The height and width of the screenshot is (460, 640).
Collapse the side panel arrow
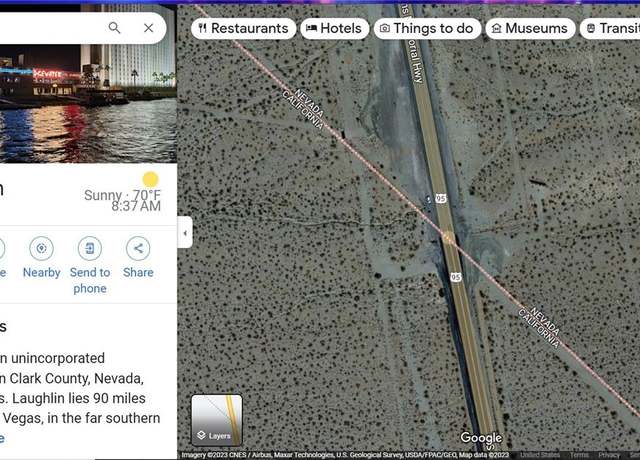click(x=185, y=233)
